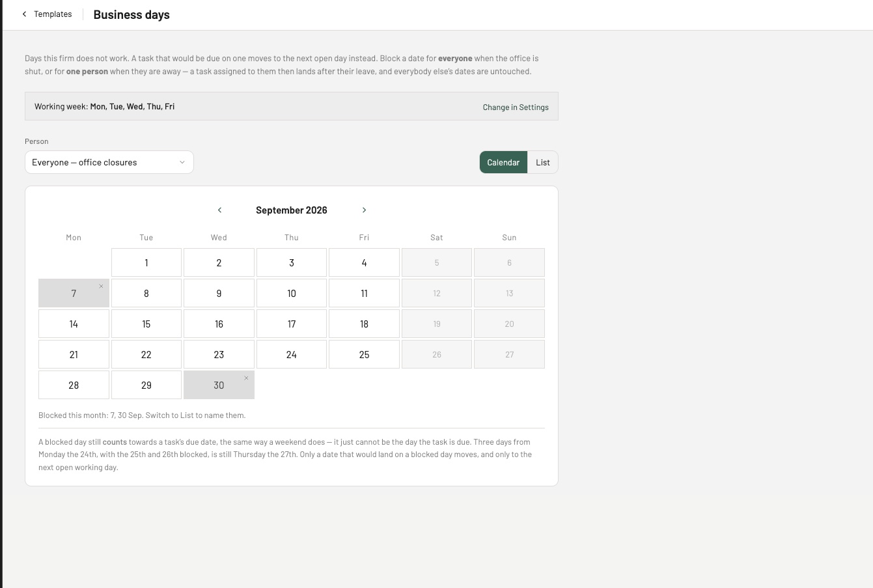
Task: Click Saturday 5 September cell
Action: coord(437,262)
